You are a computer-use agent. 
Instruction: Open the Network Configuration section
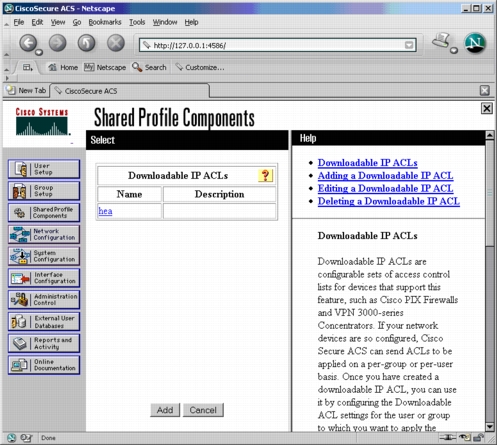coord(44,235)
